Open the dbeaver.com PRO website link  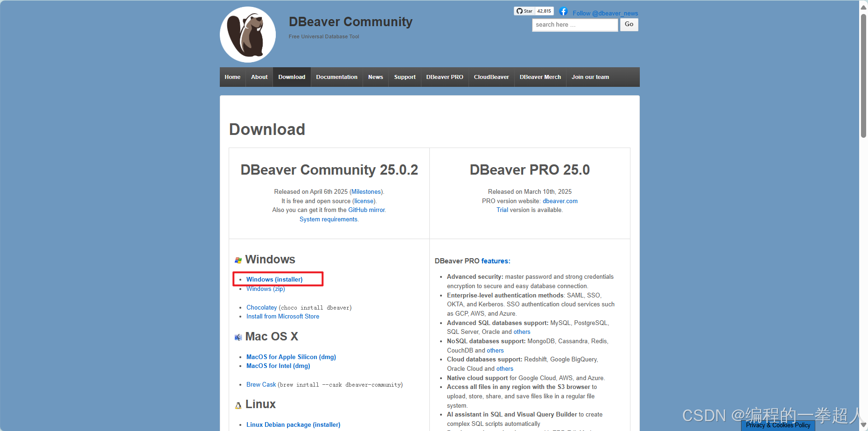pyautogui.click(x=560, y=201)
